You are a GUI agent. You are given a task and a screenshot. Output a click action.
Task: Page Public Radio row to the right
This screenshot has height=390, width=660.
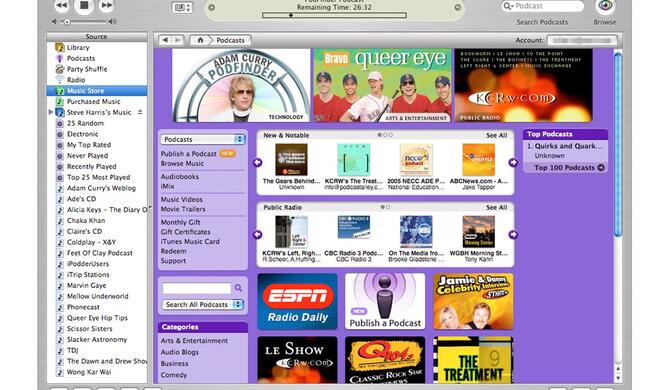point(513,235)
